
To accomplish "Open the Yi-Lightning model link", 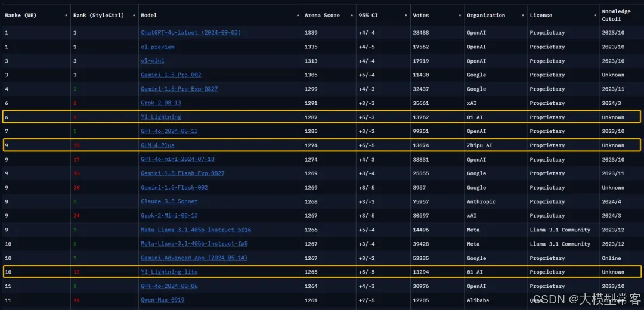I will click(160, 117).
